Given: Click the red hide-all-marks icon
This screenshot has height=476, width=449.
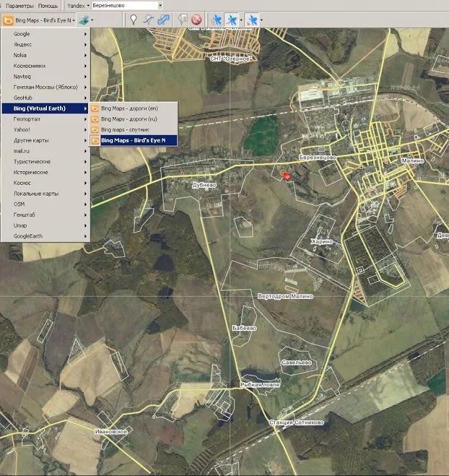Looking at the screenshot, I should 197,20.
